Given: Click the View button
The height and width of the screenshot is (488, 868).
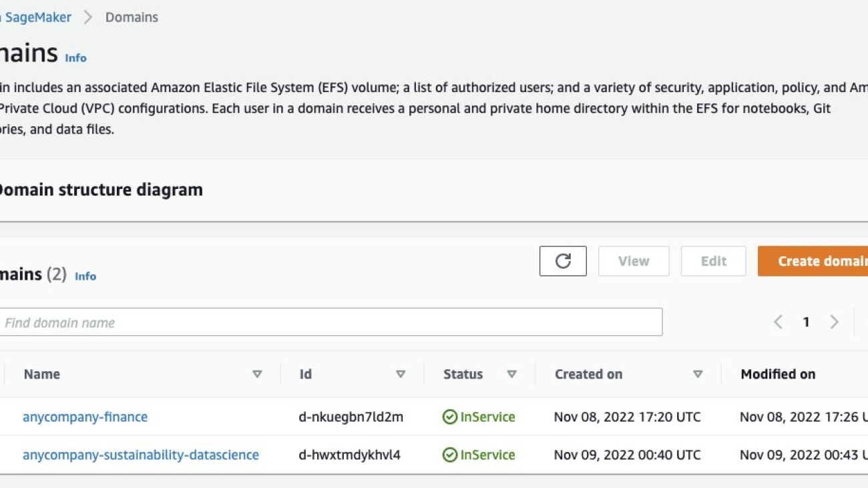Looking at the screenshot, I should pyautogui.click(x=634, y=261).
